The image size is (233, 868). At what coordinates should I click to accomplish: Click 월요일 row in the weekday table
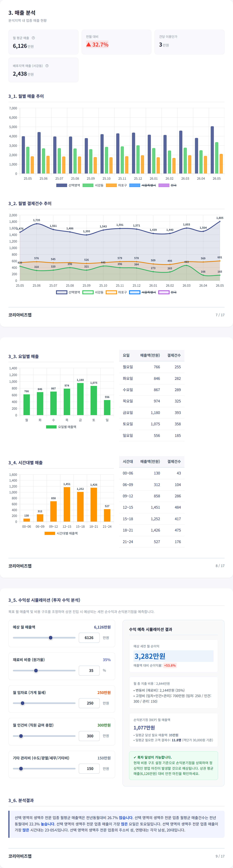point(152,367)
